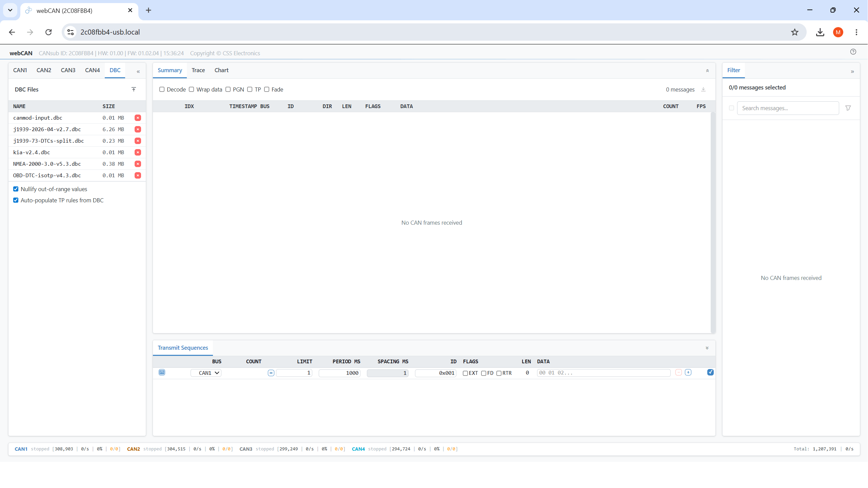868x488 pixels.
Task: Click the PERIOD MS input field
Action: point(339,373)
